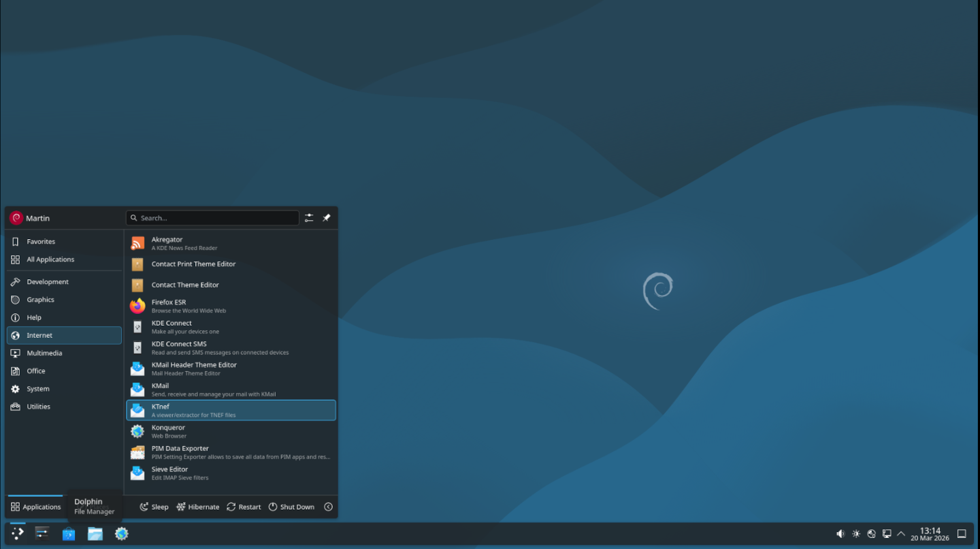980x549 pixels.
Task: Click the Shut Down button
Action: [x=291, y=507]
